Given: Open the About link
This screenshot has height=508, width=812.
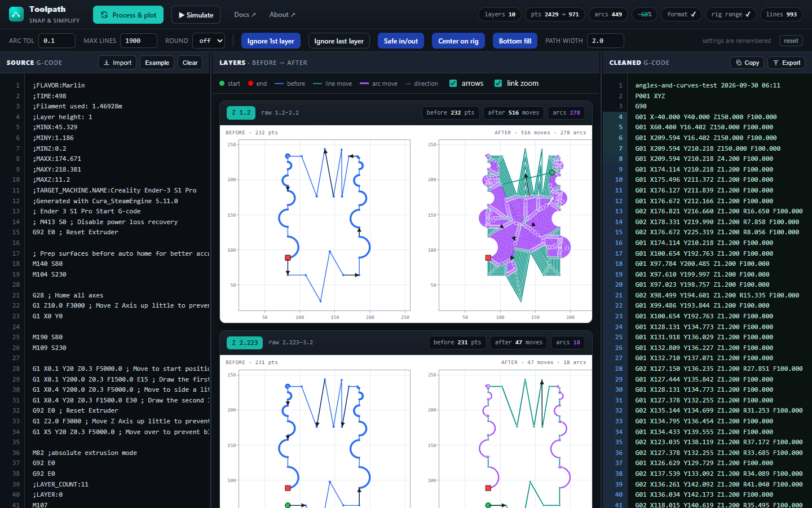Looking at the screenshot, I should click(282, 15).
